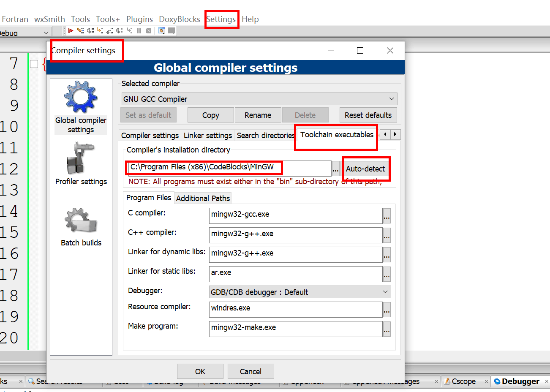Click the Various info toolbar icon

(x=172, y=30)
